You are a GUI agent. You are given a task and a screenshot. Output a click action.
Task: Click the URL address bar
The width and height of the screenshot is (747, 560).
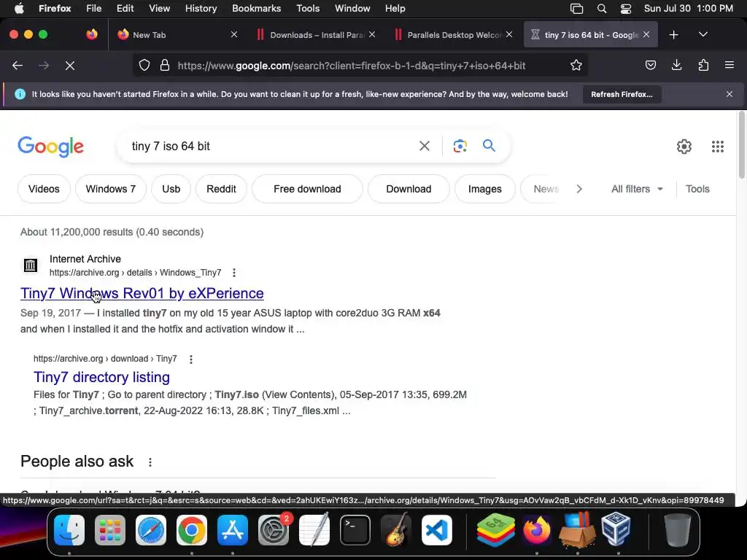coord(360,66)
